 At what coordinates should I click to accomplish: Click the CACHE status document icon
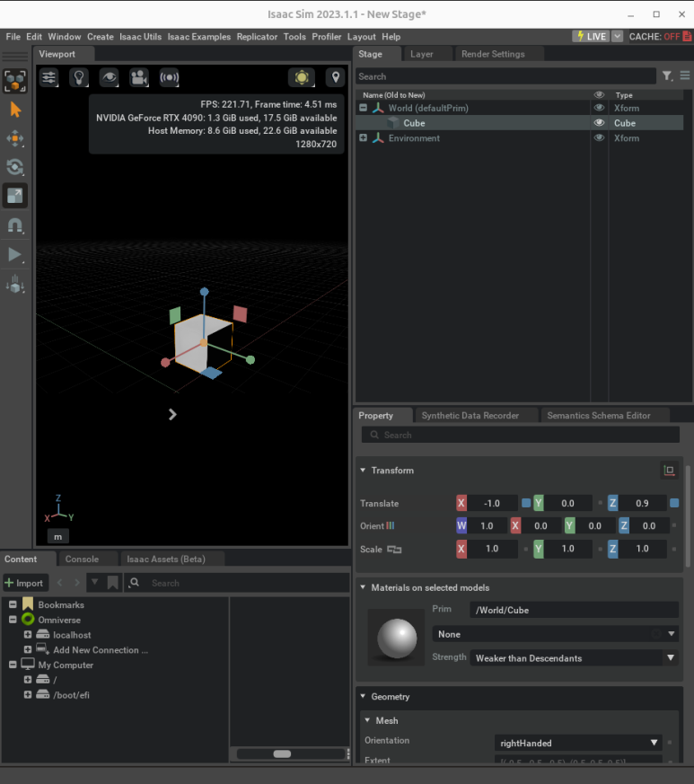tap(687, 36)
